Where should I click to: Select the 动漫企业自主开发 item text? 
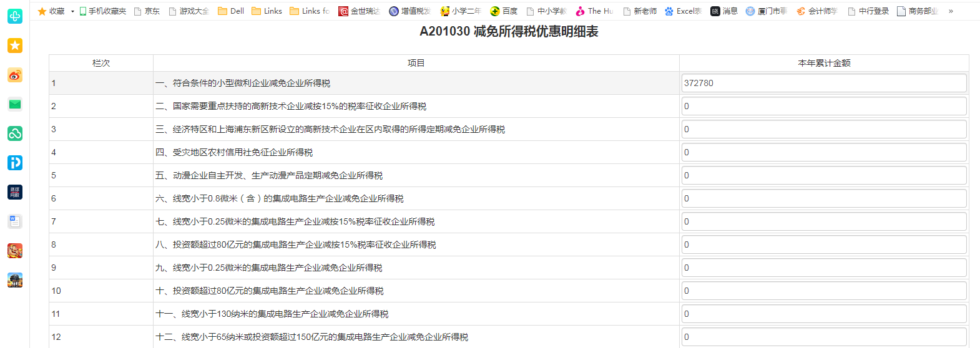click(269, 175)
